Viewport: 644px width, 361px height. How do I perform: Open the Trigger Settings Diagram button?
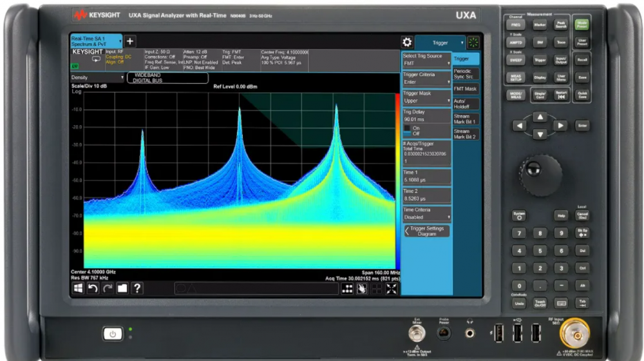click(426, 231)
